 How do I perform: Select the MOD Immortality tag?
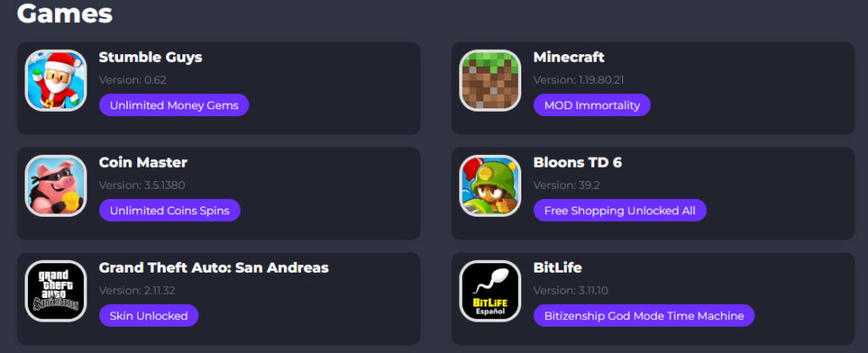(x=592, y=105)
